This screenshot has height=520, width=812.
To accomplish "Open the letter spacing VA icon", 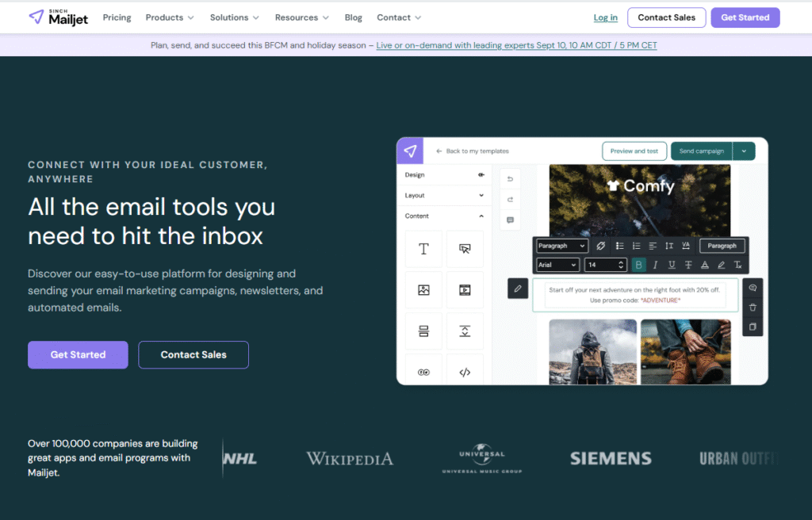I will (686, 246).
